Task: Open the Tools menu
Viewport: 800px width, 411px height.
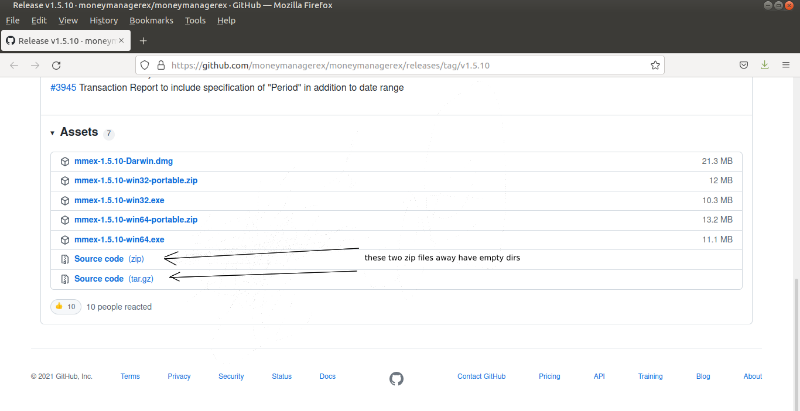Action: click(x=195, y=20)
